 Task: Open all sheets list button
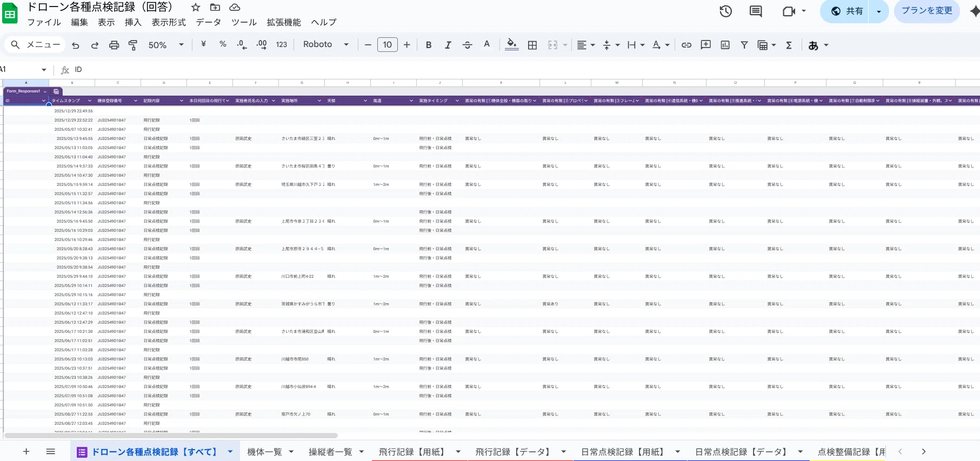[51, 451]
